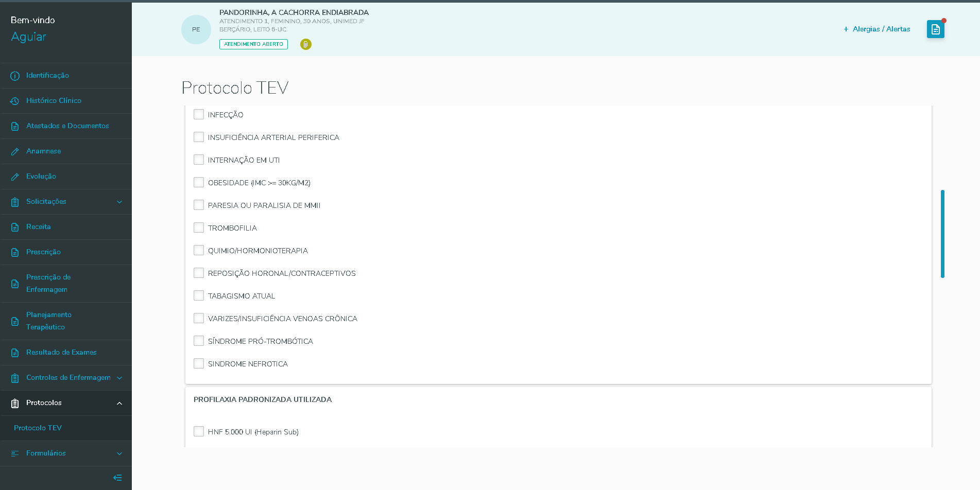Screen dimensions: 980x490
Task: Click the Prescrição document icon
Action: [15, 252]
